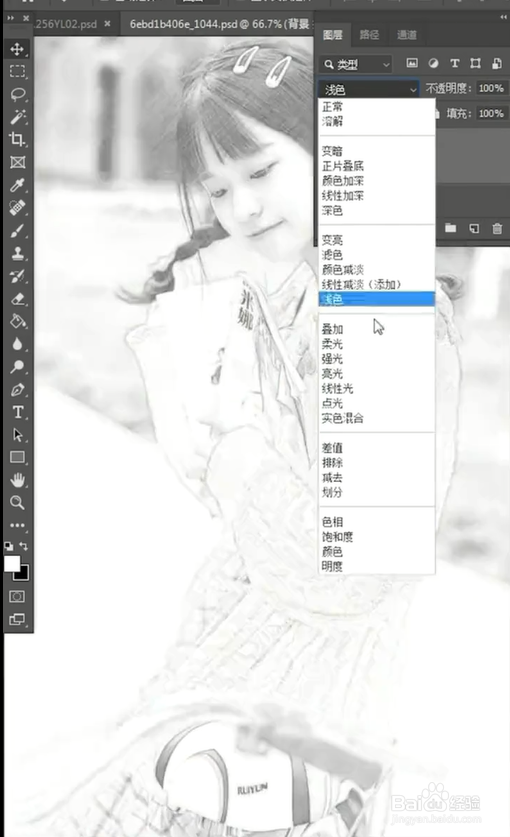Choose 滤色 blend mode
The height and width of the screenshot is (837, 510).
376,255
